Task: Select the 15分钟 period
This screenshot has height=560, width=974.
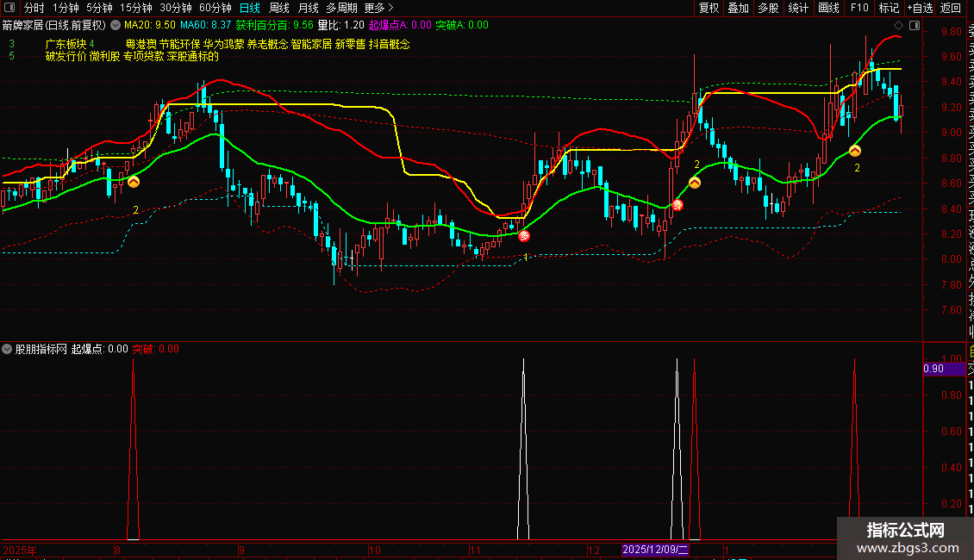Action: tap(136, 8)
